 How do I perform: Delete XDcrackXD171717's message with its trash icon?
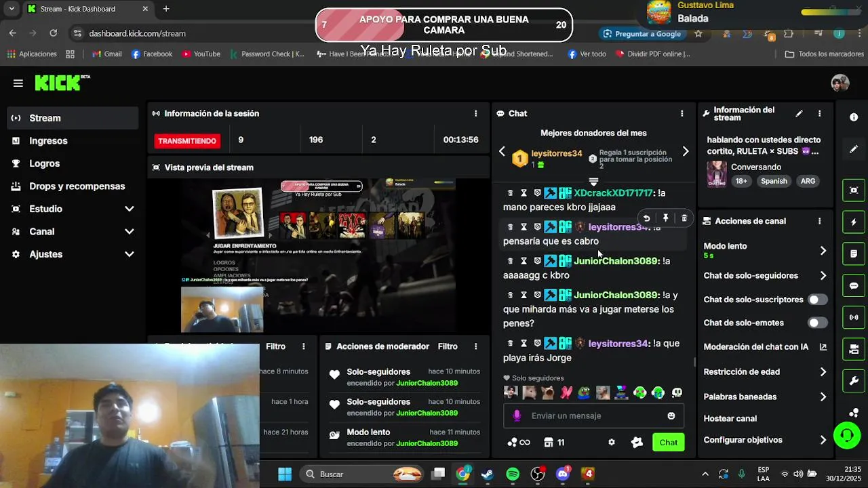[x=511, y=193]
